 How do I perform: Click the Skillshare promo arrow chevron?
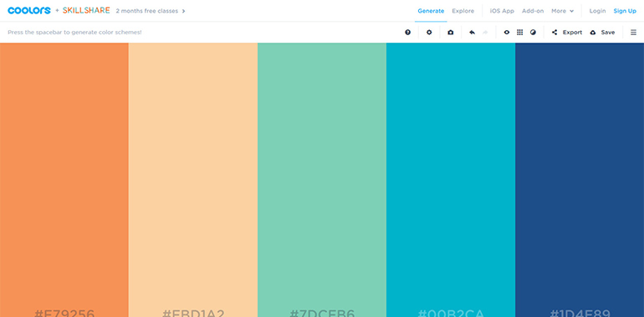coord(184,11)
